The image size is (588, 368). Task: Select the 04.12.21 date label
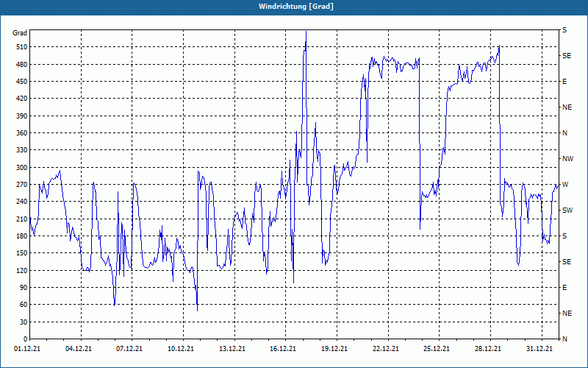(79, 349)
